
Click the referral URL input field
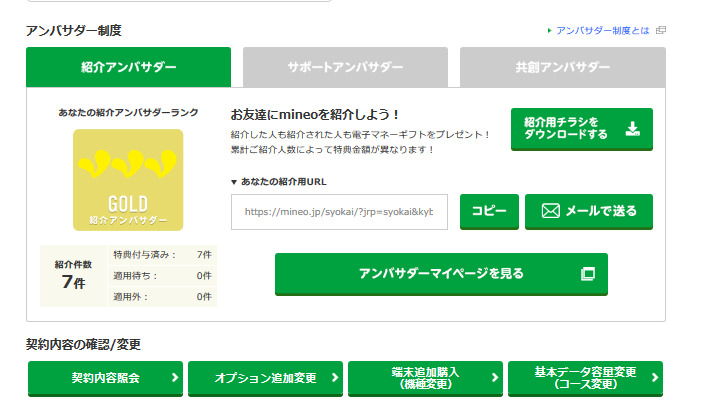pos(339,212)
